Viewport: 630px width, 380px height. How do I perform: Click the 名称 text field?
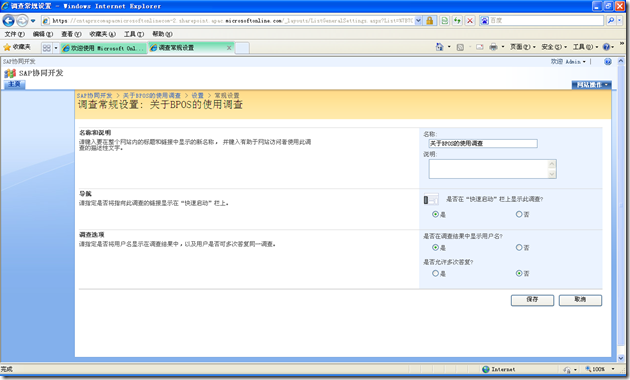pyautogui.click(x=483, y=143)
